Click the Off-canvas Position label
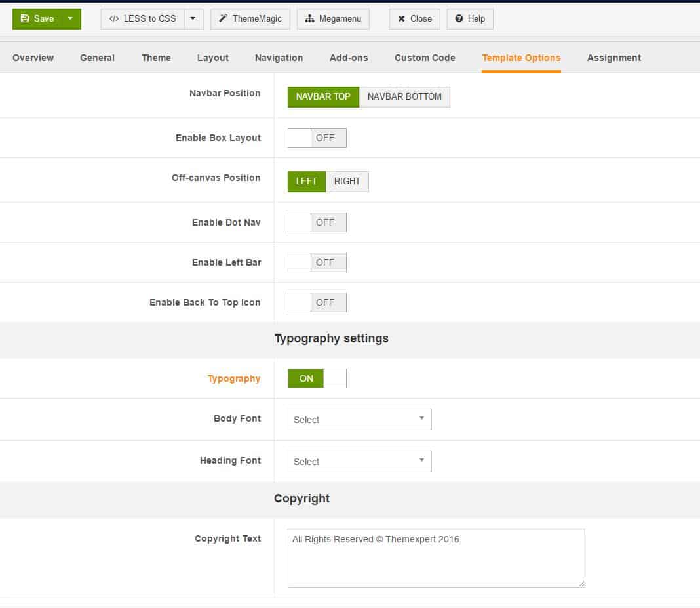Screen dimensions: 700x608 (x=216, y=178)
